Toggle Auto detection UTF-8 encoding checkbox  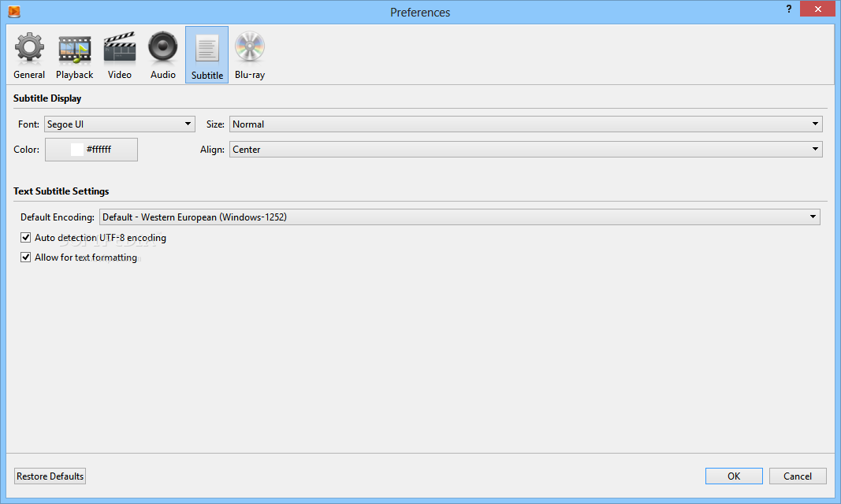(25, 237)
